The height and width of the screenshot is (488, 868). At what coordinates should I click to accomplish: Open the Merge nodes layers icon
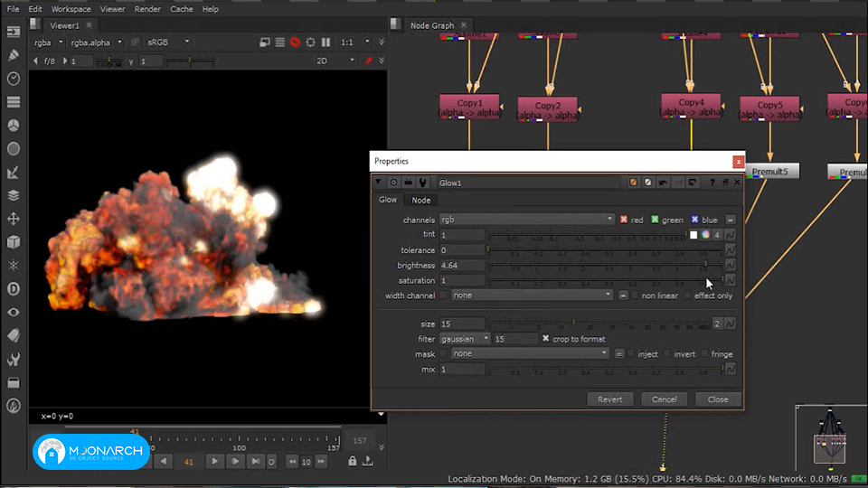pyautogui.click(x=14, y=195)
